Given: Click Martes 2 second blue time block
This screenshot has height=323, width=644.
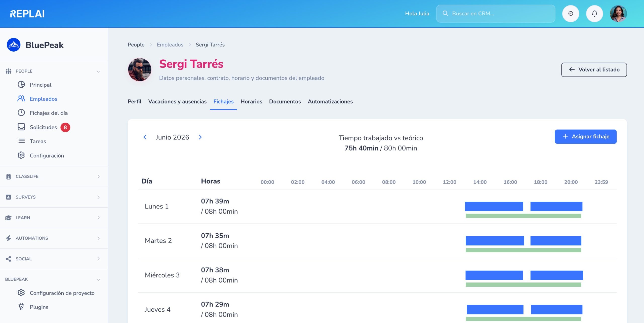Looking at the screenshot, I should point(556,241).
